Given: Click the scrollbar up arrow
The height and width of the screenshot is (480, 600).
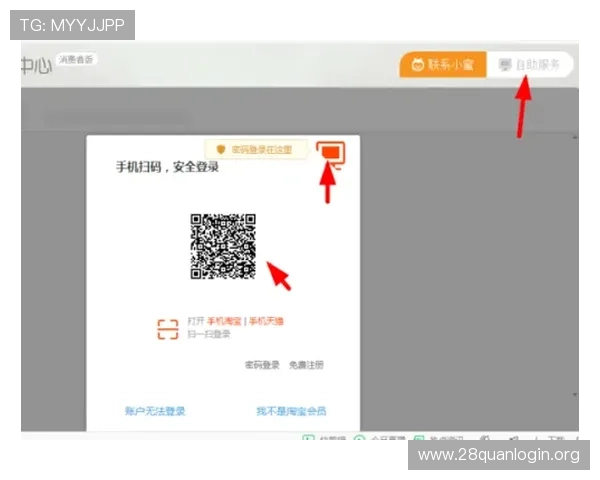Looking at the screenshot, I should coord(575,137).
